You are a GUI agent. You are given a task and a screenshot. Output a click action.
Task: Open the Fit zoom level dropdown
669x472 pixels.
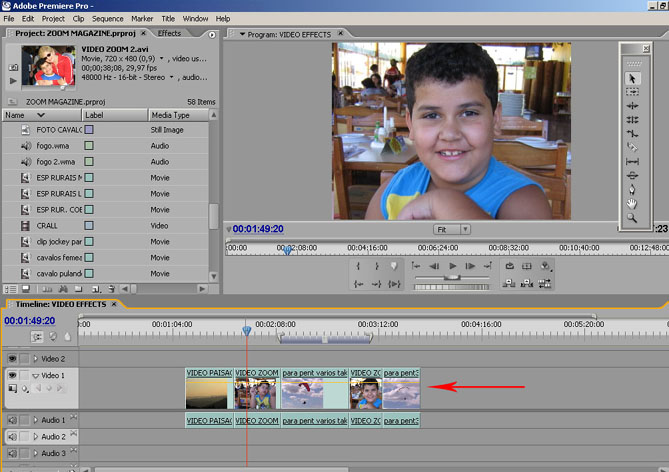coord(453,229)
